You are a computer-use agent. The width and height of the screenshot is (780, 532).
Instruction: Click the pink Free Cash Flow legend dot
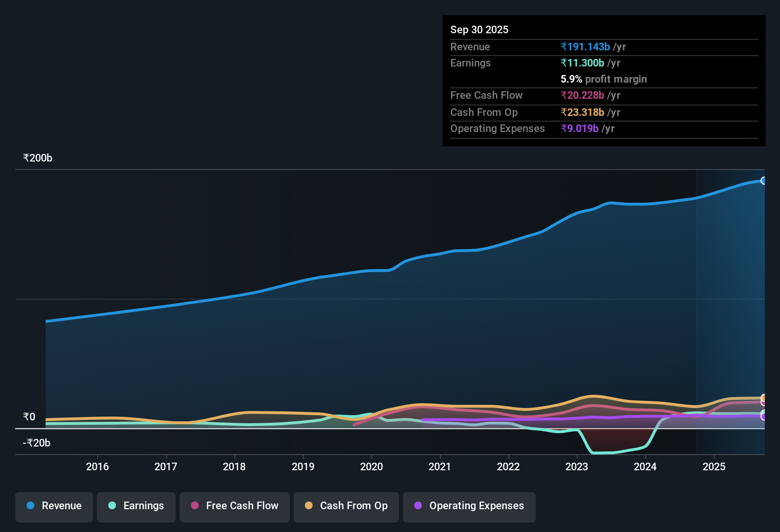pyautogui.click(x=194, y=506)
